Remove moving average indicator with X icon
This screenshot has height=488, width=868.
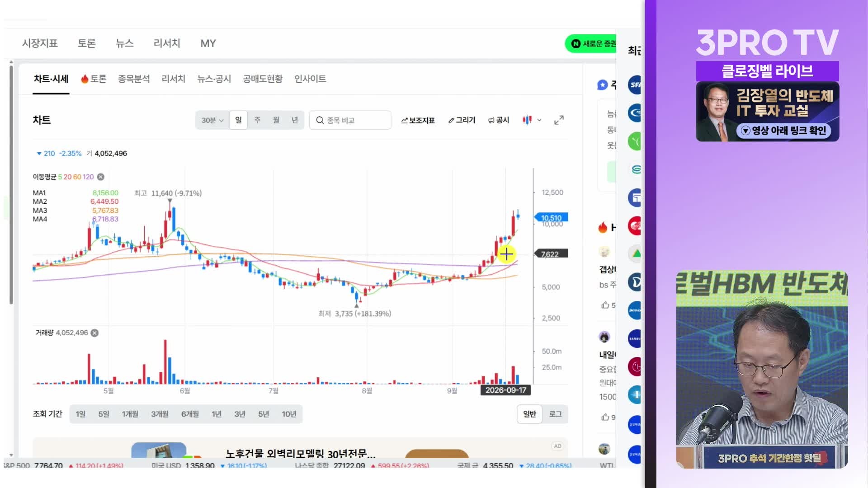coord(101,177)
